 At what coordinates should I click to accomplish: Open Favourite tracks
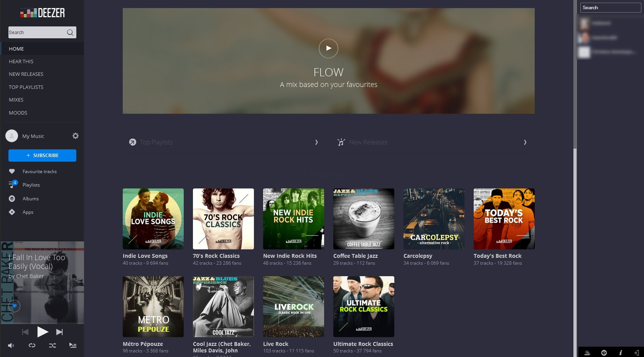coord(40,172)
